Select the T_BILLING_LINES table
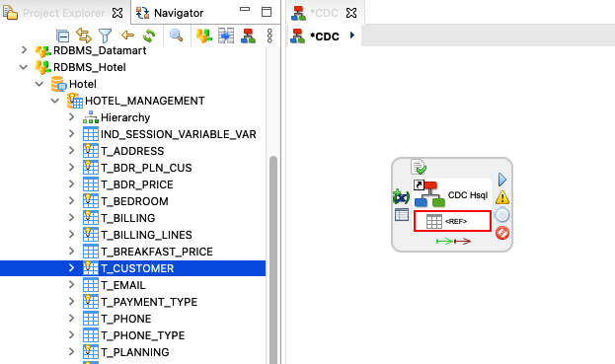Viewport: 615px width, 364px height. (x=146, y=235)
